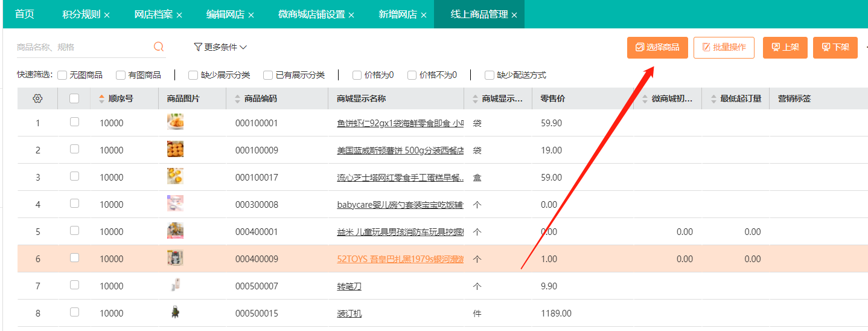Screen dimensions: 868x331
Task: Sort by 微商城初 column arrows
Action: point(645,98)
